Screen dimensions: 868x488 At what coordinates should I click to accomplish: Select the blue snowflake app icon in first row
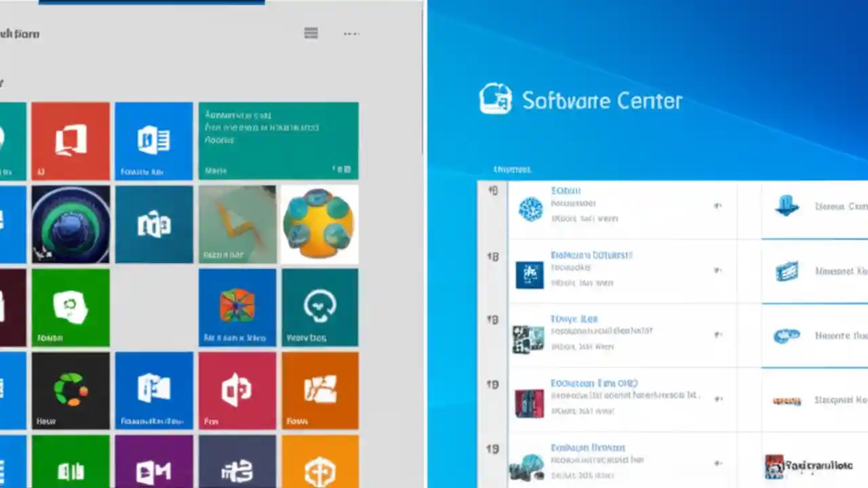(530, 208)
